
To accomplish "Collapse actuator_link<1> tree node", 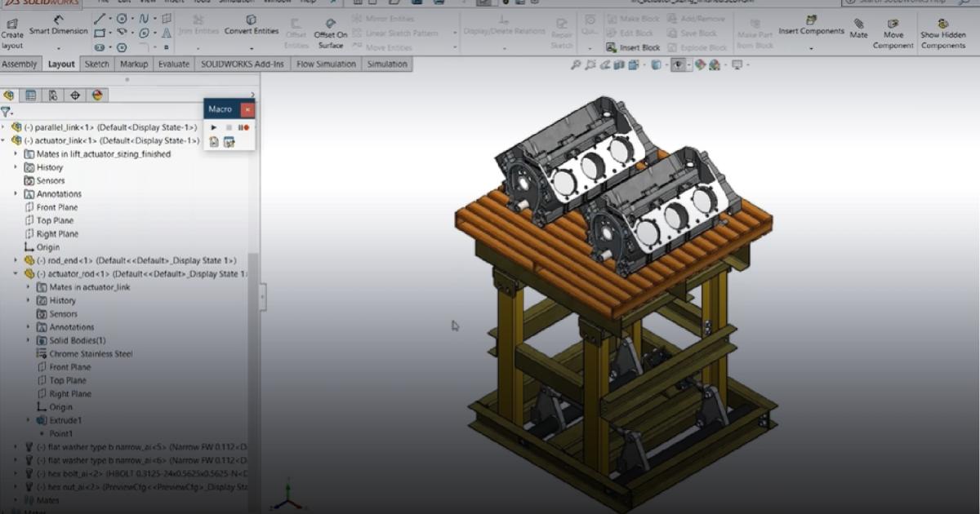I will coord(3,140).
